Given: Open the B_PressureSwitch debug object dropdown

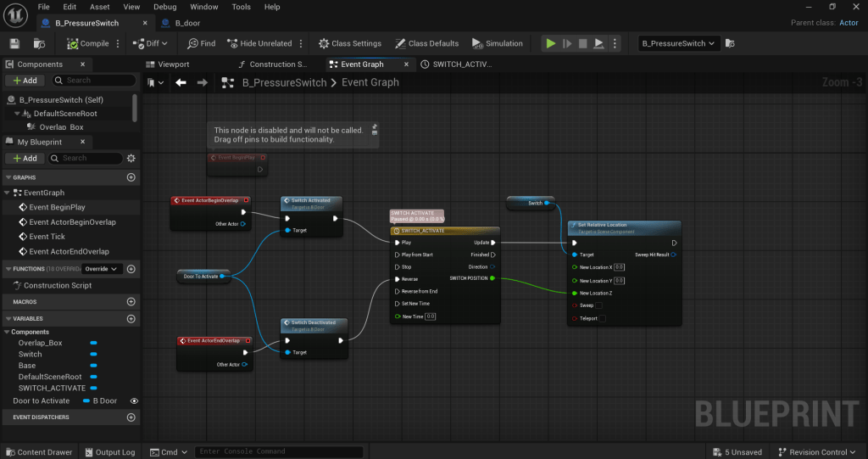Looking at the screenshot, I should point(678,43).
